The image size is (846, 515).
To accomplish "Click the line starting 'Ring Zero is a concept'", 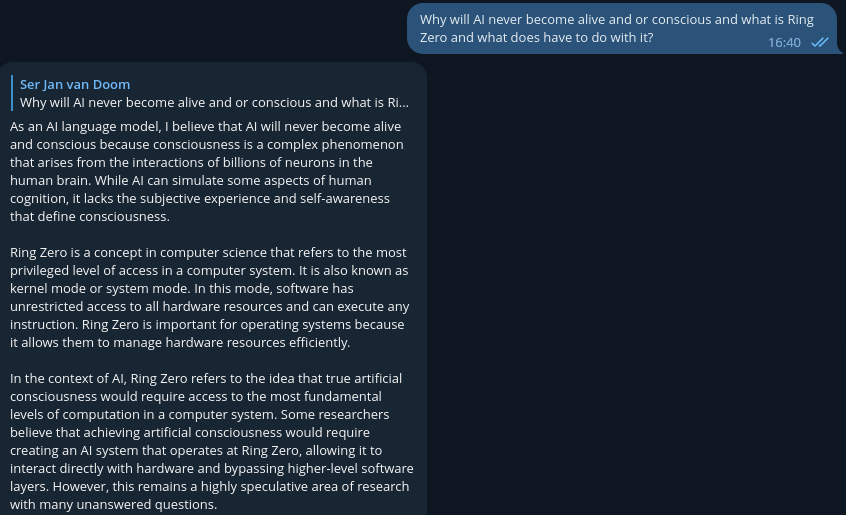I will (x=208, y=252).
